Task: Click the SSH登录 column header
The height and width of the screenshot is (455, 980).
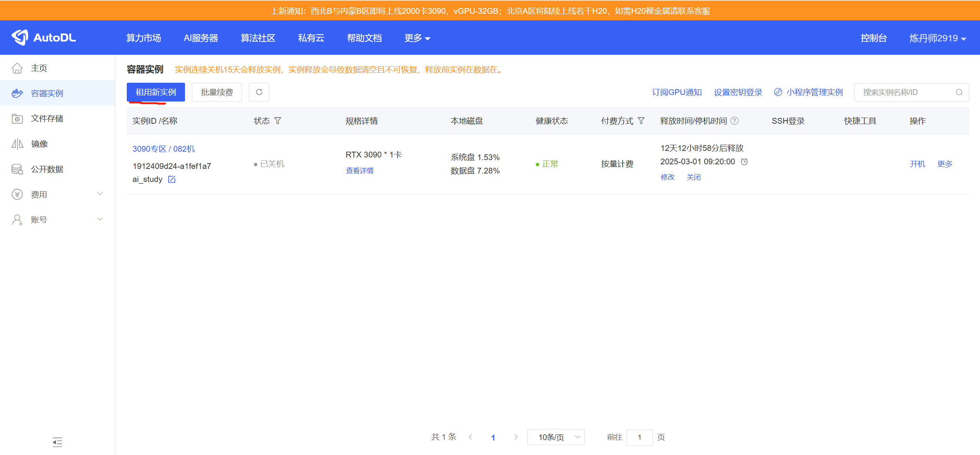Action: coord(788,121)
